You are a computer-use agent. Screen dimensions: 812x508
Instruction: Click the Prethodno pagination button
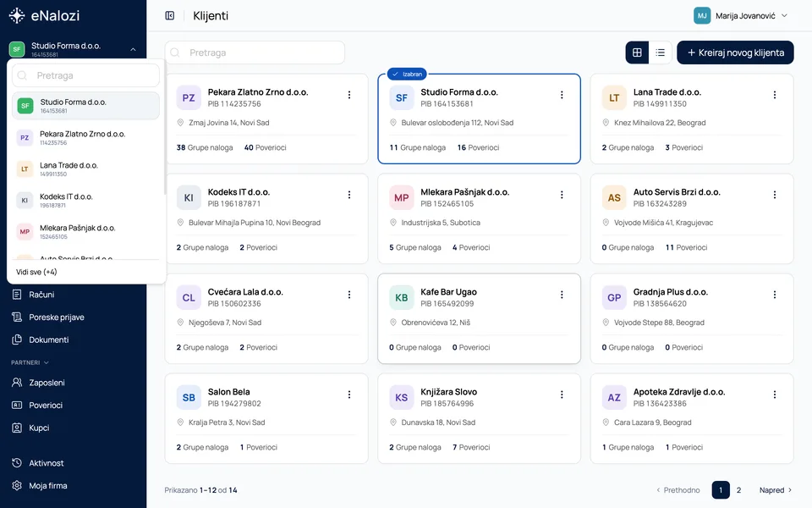[678, 490]
